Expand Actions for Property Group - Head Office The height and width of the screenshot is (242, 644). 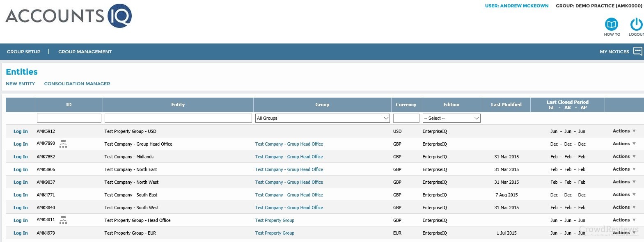pyautogui.click(x=624, y=220)
